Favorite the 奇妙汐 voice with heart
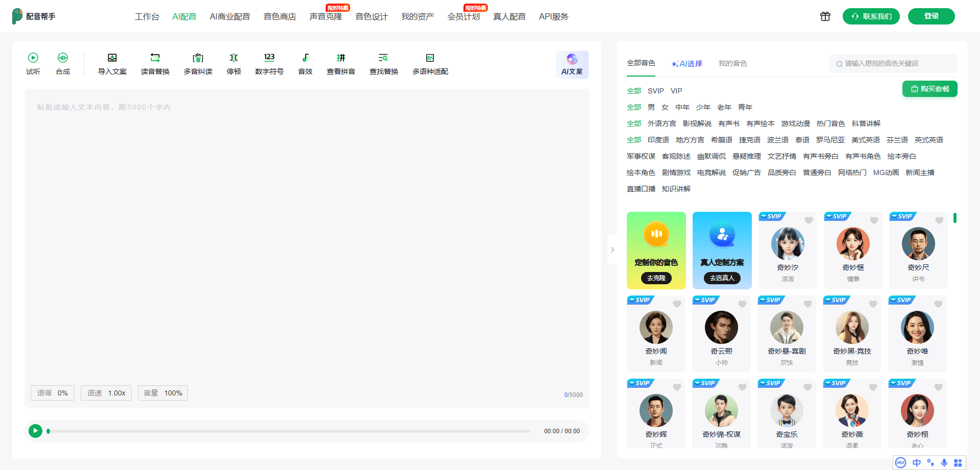 (808, 220)
